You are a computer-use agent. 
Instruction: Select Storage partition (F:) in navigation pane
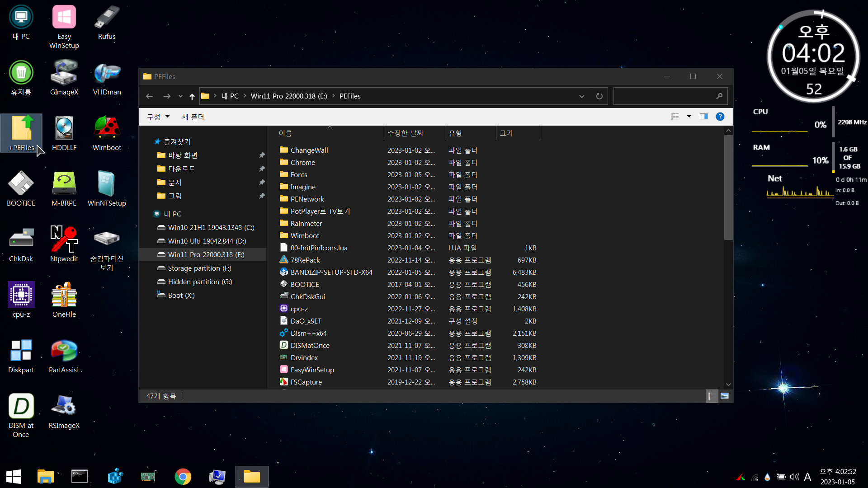(x=199, y=268)
